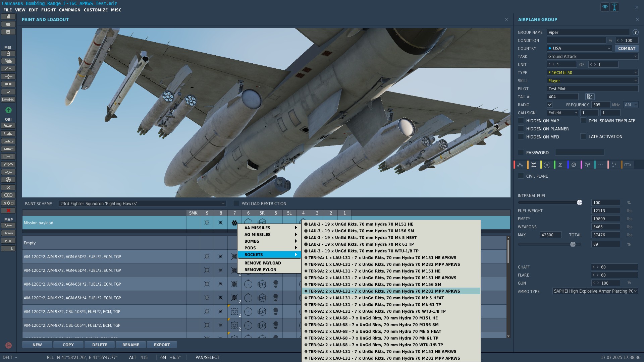Click the ship object icon in left toolbar

(8, 141)
